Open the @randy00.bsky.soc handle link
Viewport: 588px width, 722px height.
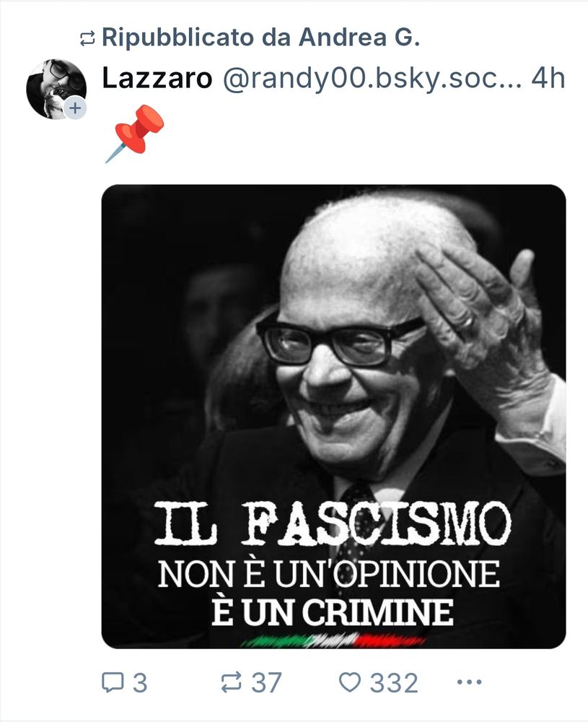(x=372, y=78)
